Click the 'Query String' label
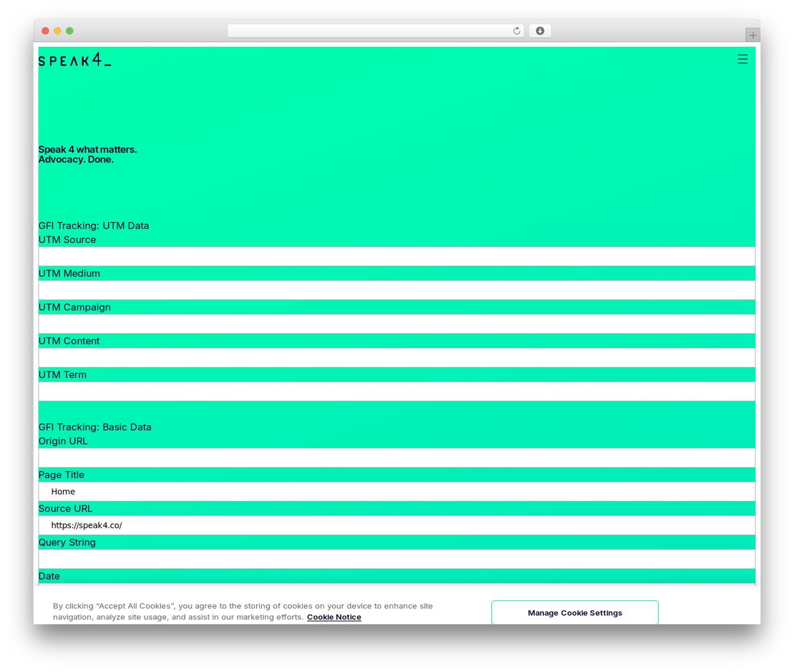This screenshot has width=794, height=672. [67, 542]
